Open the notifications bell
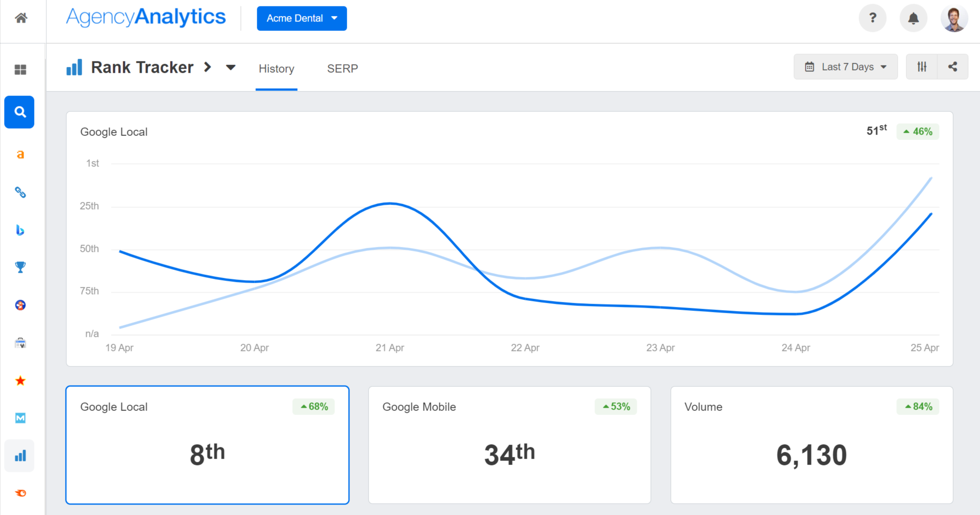Viewport: 980px width, 515px height. point(913,18)
